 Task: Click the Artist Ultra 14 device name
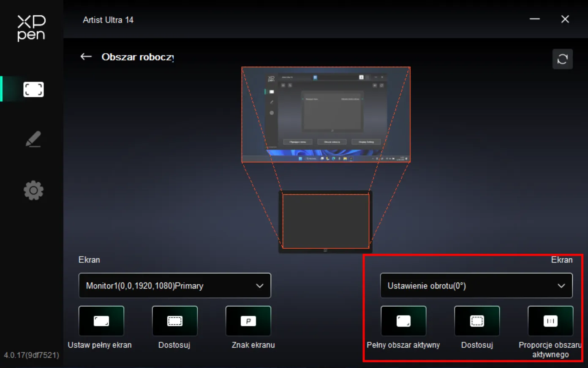108,20
